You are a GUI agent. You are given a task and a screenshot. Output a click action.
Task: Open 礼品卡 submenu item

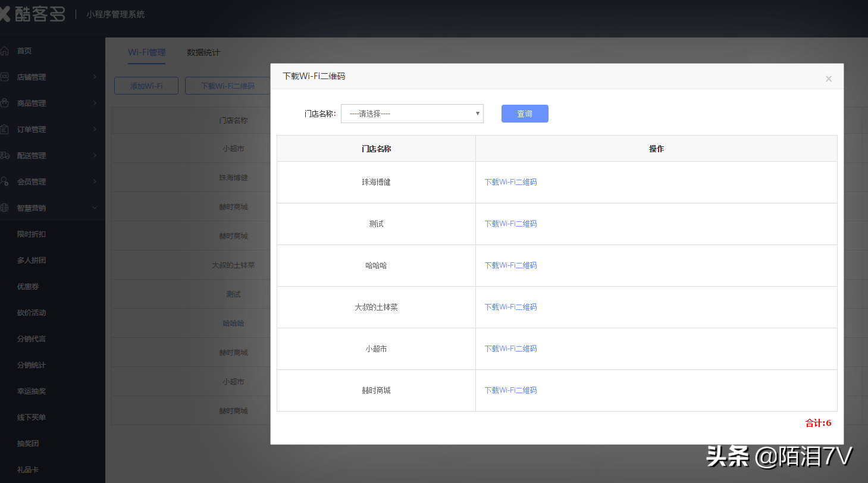coord(28,470)
